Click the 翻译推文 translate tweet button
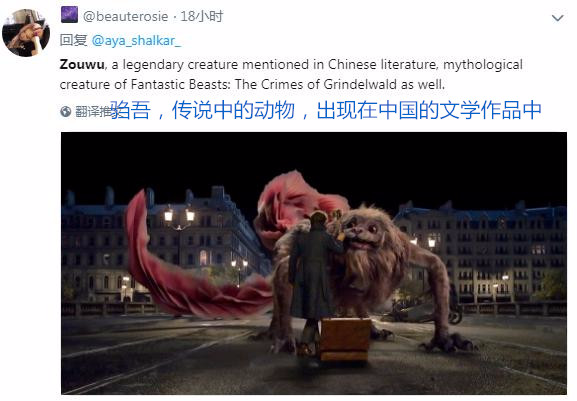 (93, 111)
